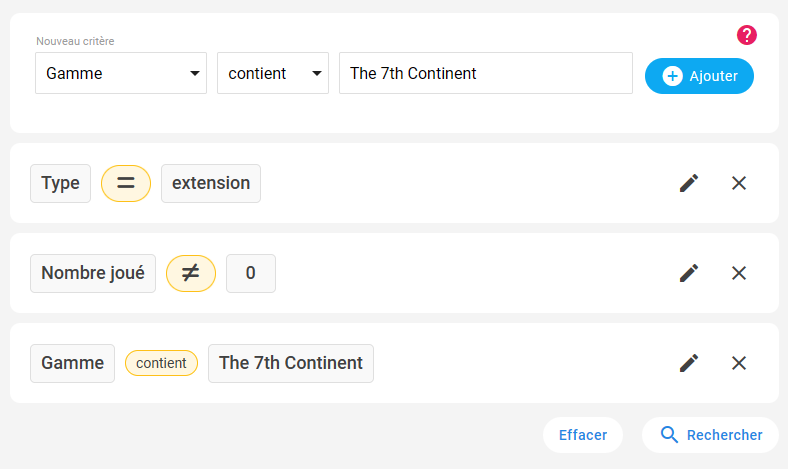This screenshot has height=469, width=788.
Task: Remove the Gamme contient criterion
Action: point(739,363)
